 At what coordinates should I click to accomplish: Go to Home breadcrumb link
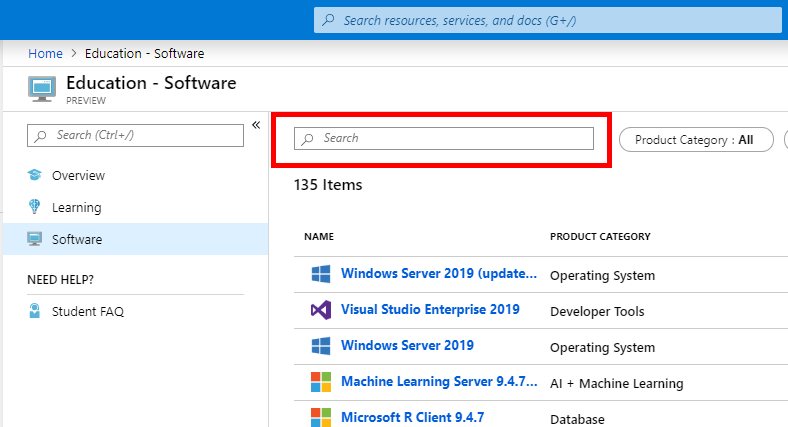click(45, 53)
